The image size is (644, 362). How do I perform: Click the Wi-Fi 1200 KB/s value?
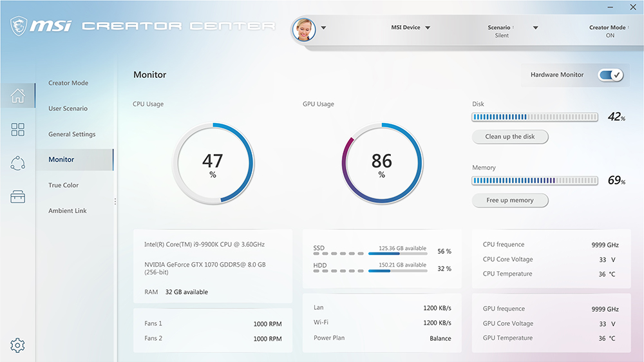click(437, 323)
